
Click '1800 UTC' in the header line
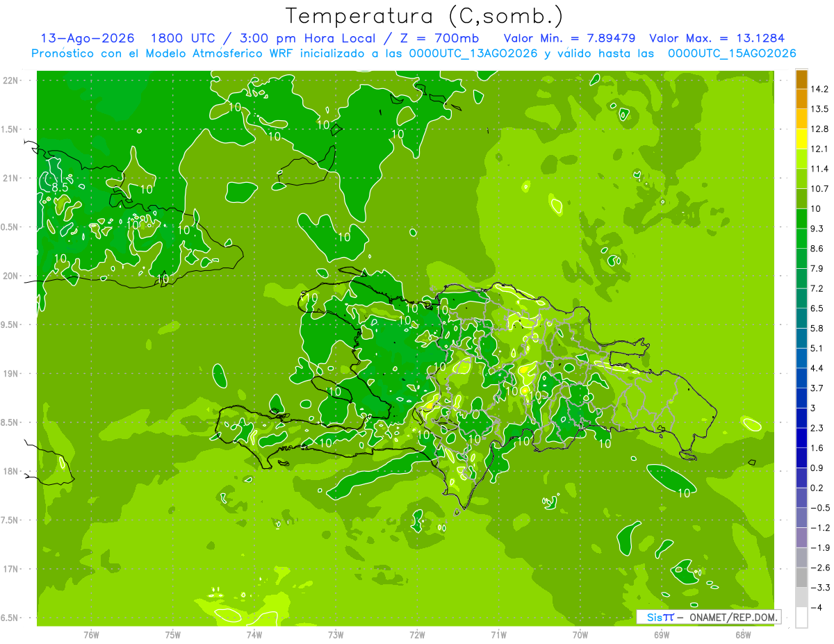(x=183, y=38)
